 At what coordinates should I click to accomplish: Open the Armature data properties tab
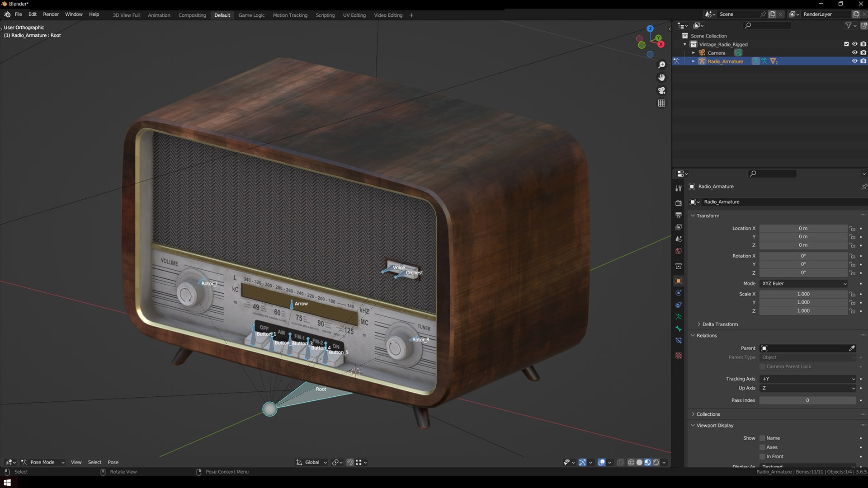coord(678,317)
